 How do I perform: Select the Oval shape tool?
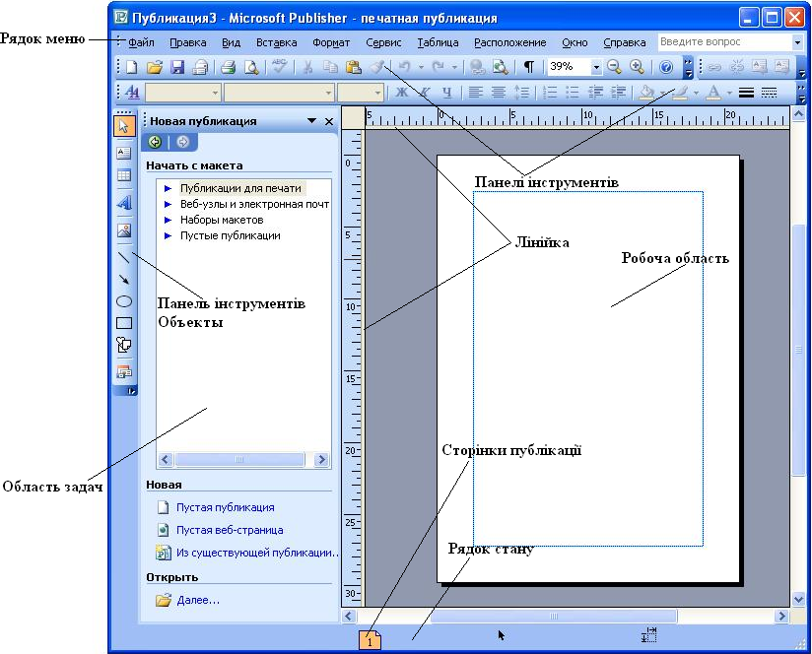(x=124, y=301)
